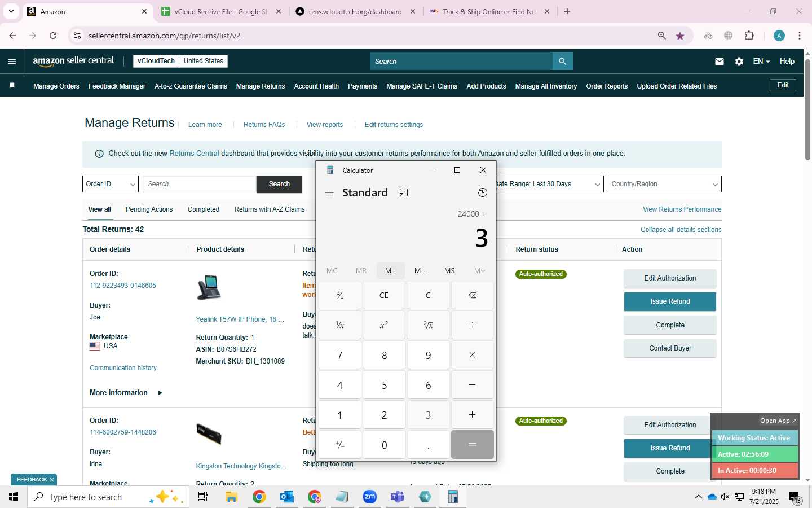Click the returns Search text field

200,184
